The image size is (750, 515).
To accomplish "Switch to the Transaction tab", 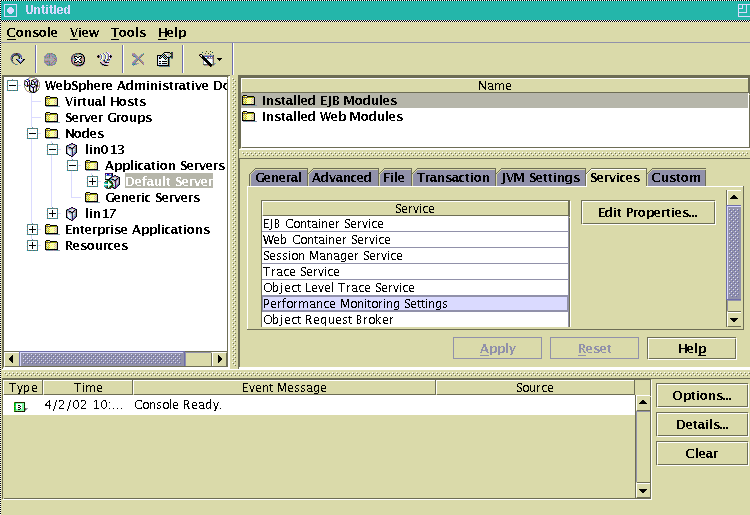I will pos(453,177).
